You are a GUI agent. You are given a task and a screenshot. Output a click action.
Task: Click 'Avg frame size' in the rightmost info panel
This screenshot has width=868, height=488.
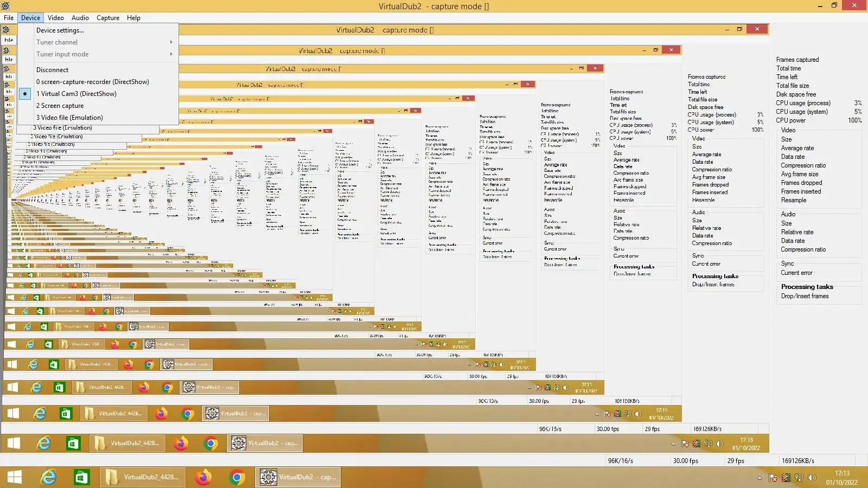(800, 174)
